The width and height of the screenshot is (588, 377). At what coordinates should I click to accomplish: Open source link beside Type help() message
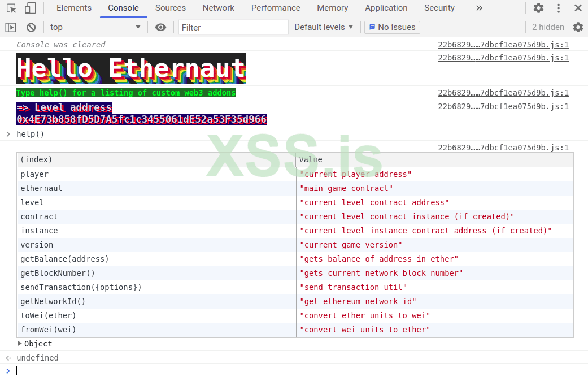point(503,93)
